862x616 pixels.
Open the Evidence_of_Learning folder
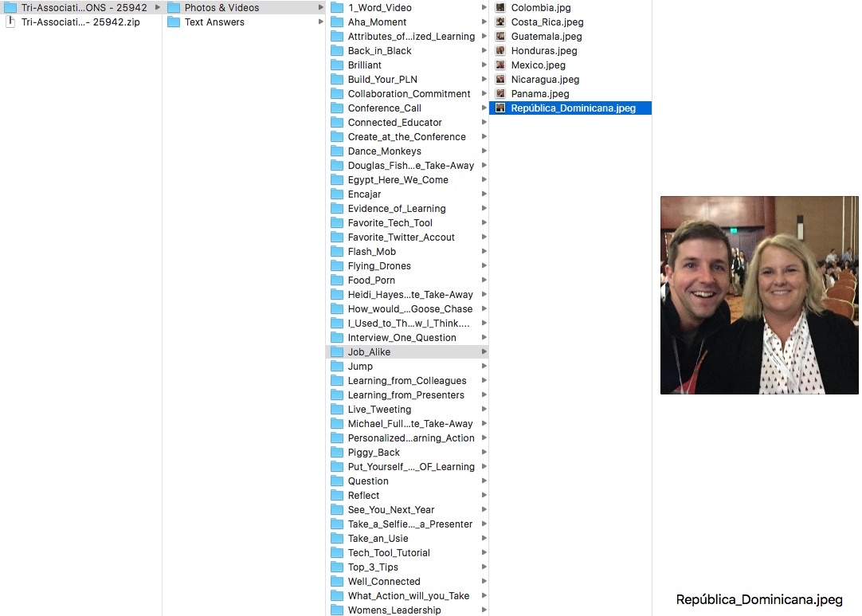pos(407,209)
